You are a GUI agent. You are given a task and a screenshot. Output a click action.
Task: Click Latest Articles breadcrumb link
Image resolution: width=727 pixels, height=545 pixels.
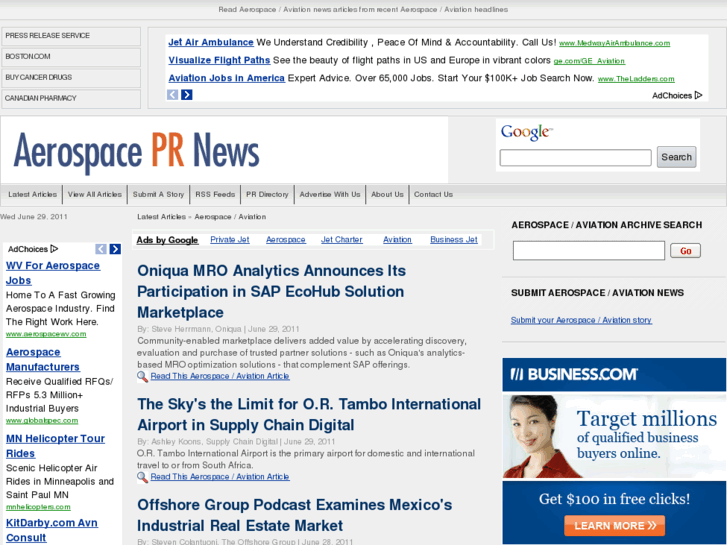click(161, 217)
